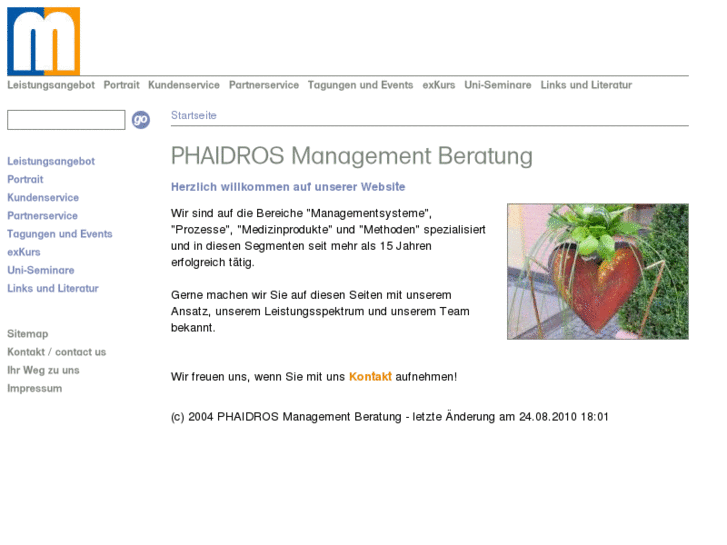Open Partnerservice in top navigation bar

(264, 85)
